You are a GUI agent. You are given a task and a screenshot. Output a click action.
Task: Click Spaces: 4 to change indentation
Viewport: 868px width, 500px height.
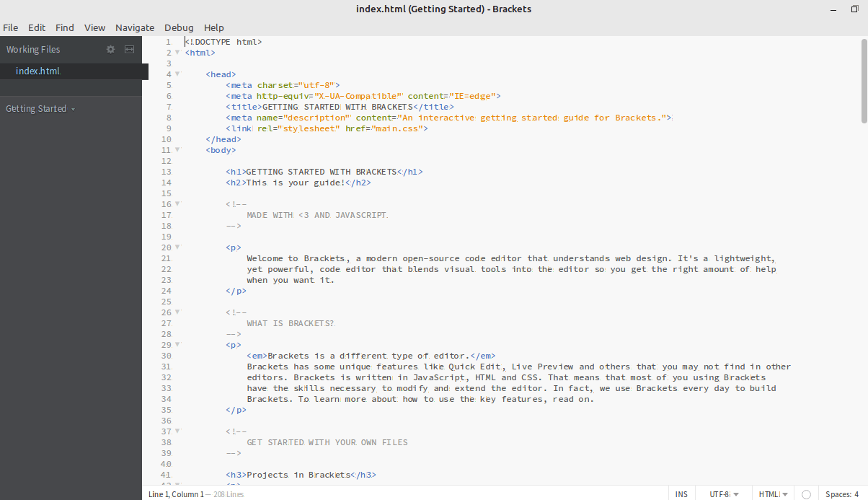click(x=841, y=494)
